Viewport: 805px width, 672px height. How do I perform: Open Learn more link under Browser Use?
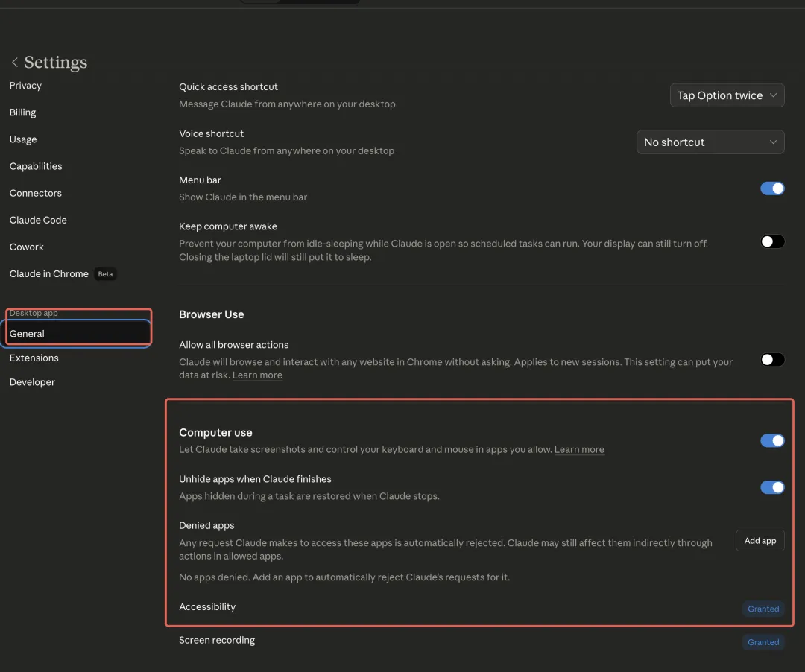[x=257, y=375]
